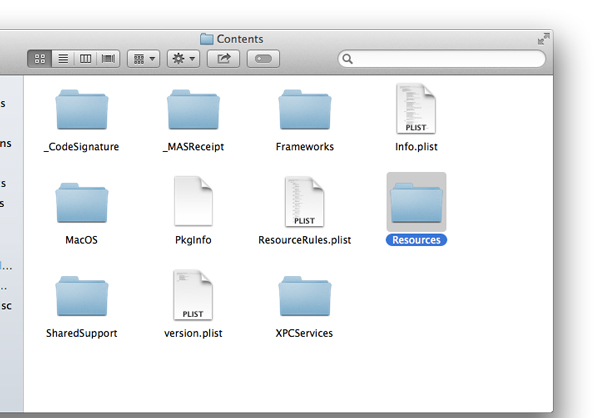Click the SharedSupport name label
The height and width of the screenshot is (418, 600).
point(82,333)
